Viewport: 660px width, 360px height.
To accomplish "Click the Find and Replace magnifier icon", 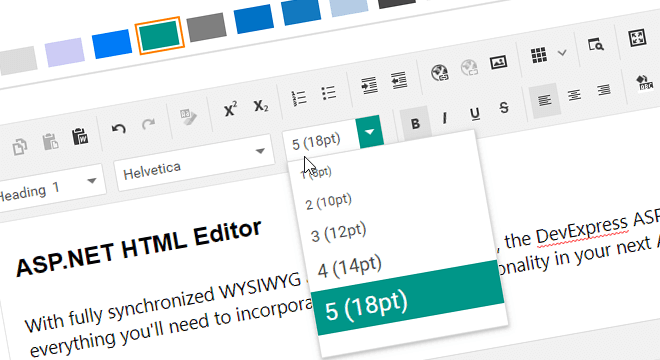I will point(596,44).
